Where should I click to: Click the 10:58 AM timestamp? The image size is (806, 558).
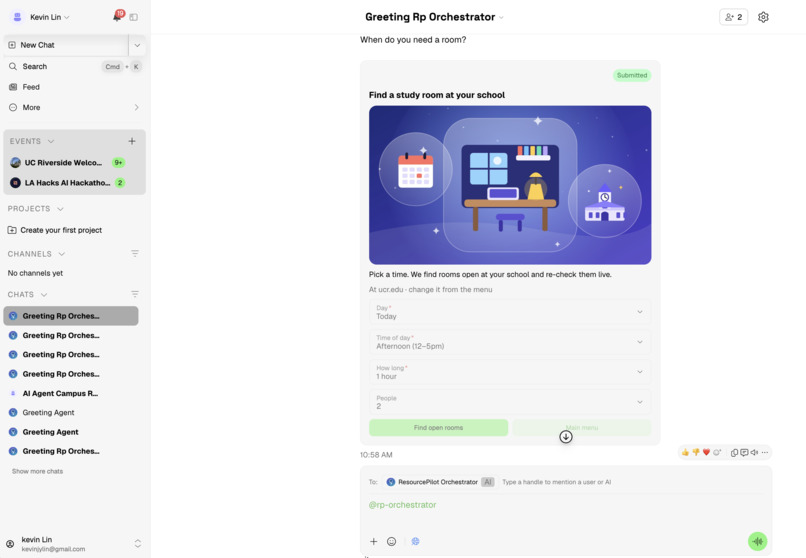pyautogui.click(x=376, y=455)
